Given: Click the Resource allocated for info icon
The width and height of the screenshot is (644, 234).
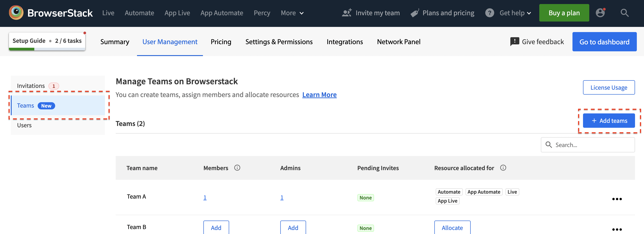Looking at the screenshot, I should [x=503, y=168].
